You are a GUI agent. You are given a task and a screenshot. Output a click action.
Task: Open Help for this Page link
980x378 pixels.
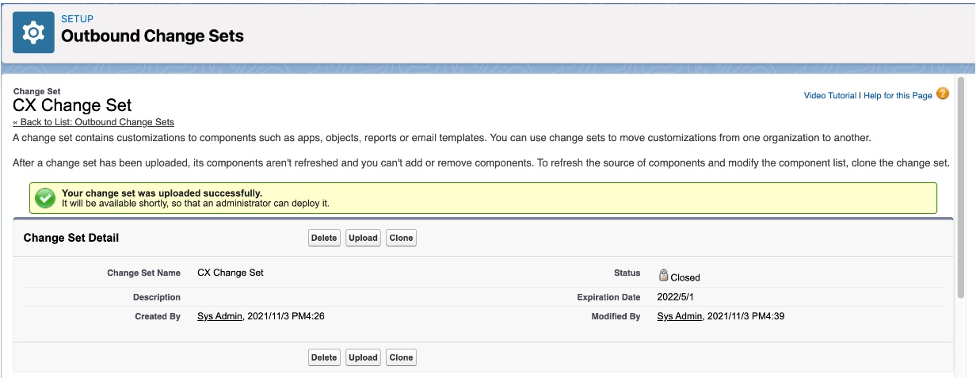tap(898, 96)
